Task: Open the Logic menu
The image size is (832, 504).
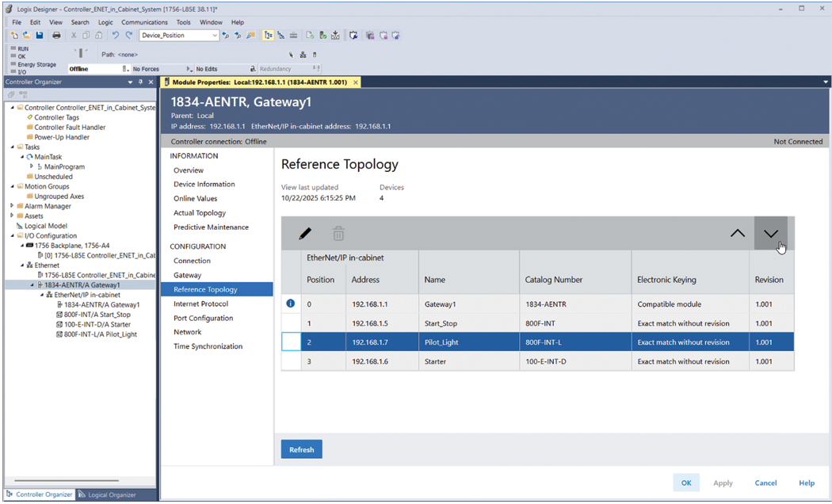Action: coord(105,22)
